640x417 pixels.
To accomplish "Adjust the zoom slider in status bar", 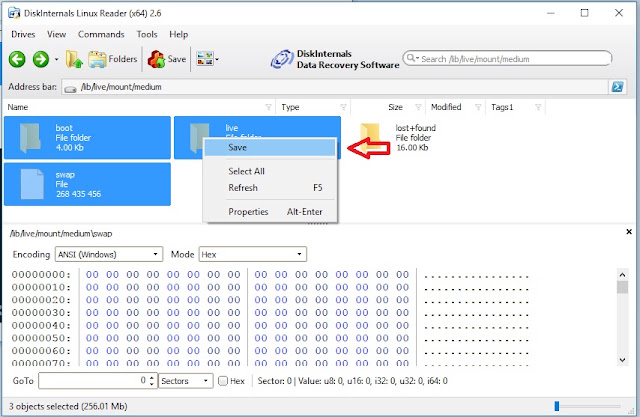I will tap(557, 406).
